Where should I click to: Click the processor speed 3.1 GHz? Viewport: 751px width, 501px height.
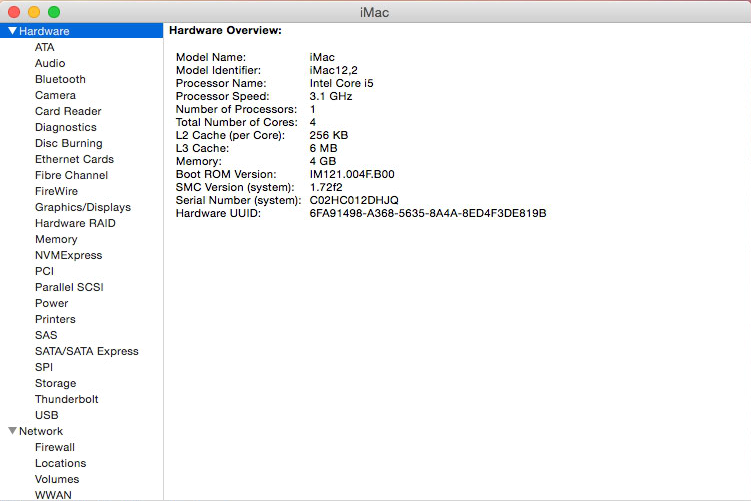click(x=330, y=96)
